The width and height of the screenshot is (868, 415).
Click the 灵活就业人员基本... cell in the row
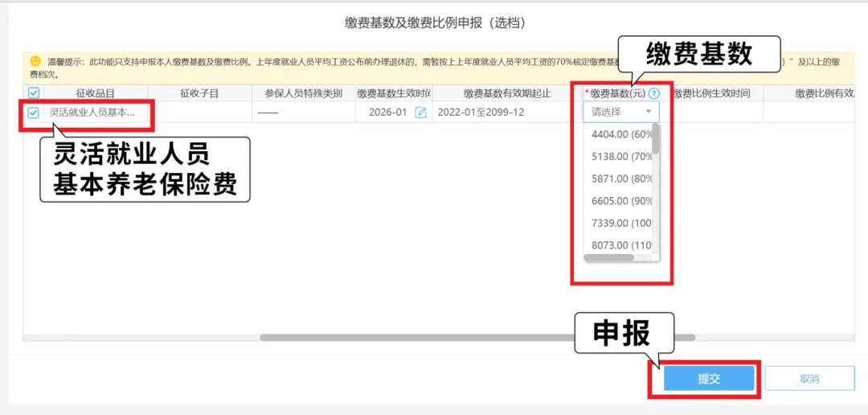(x=92, y=113)
